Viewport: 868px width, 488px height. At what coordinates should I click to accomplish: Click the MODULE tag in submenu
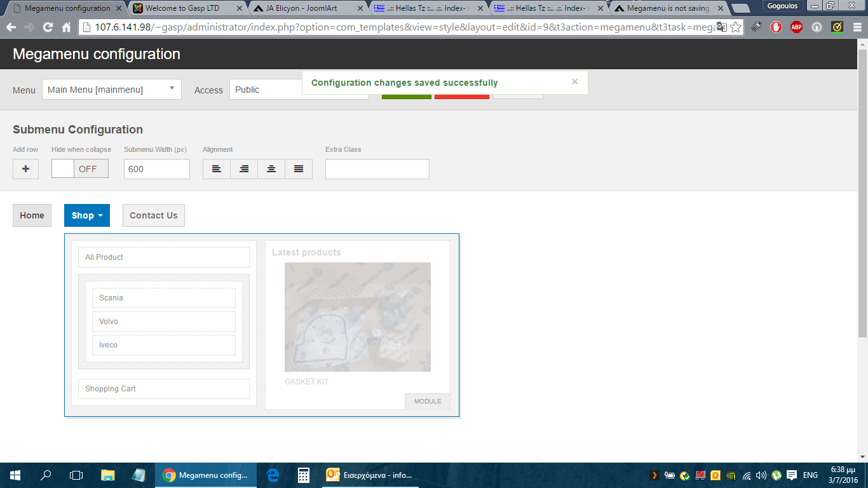click(428, 402)
